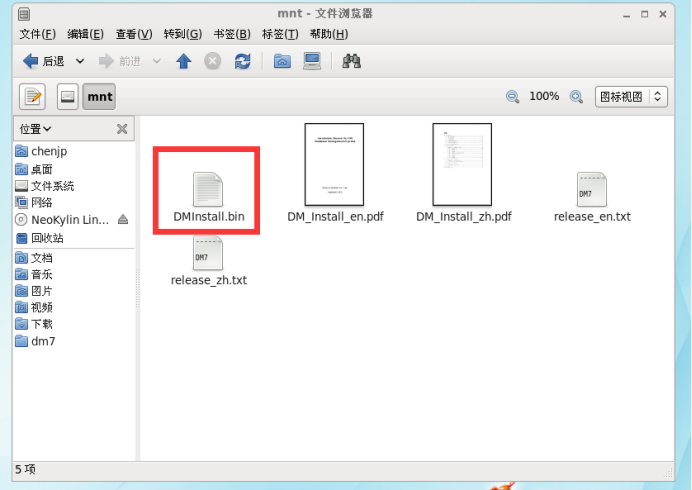Open the 图标视图 view mode dropdown
The height and width of the screenshot is (490, 692).
click(x=631, y=97)
